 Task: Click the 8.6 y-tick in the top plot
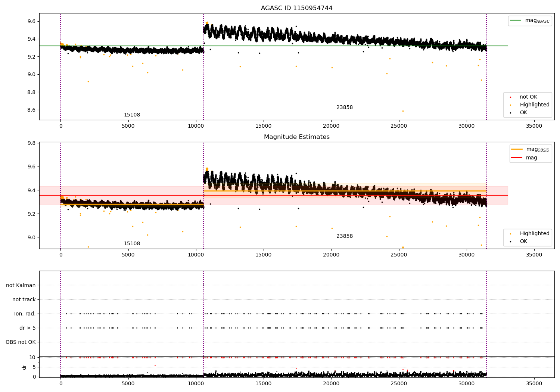(31, 110)
